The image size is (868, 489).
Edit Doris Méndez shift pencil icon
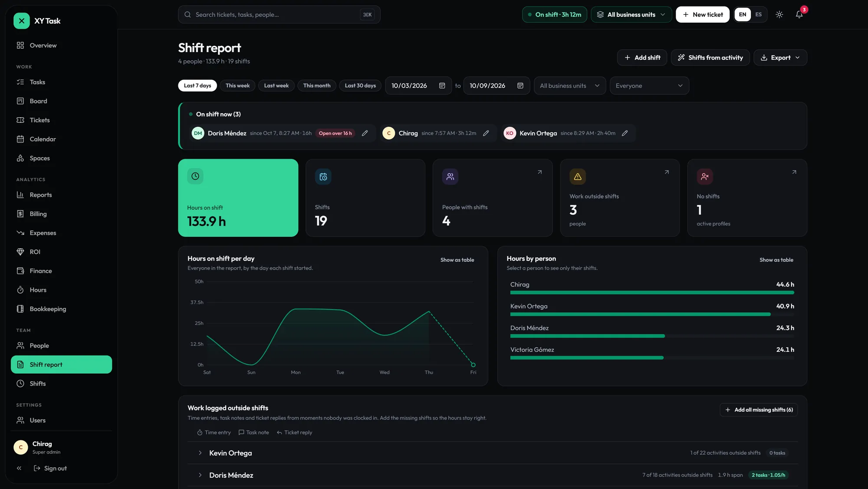point(365,133)
